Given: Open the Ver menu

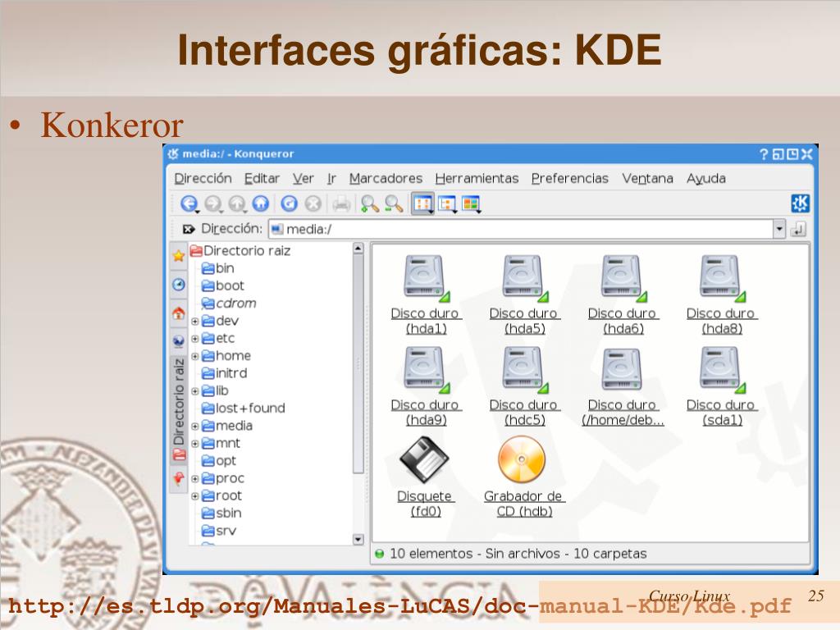Looking at the screenshot, I should click(x=304, y=178).
